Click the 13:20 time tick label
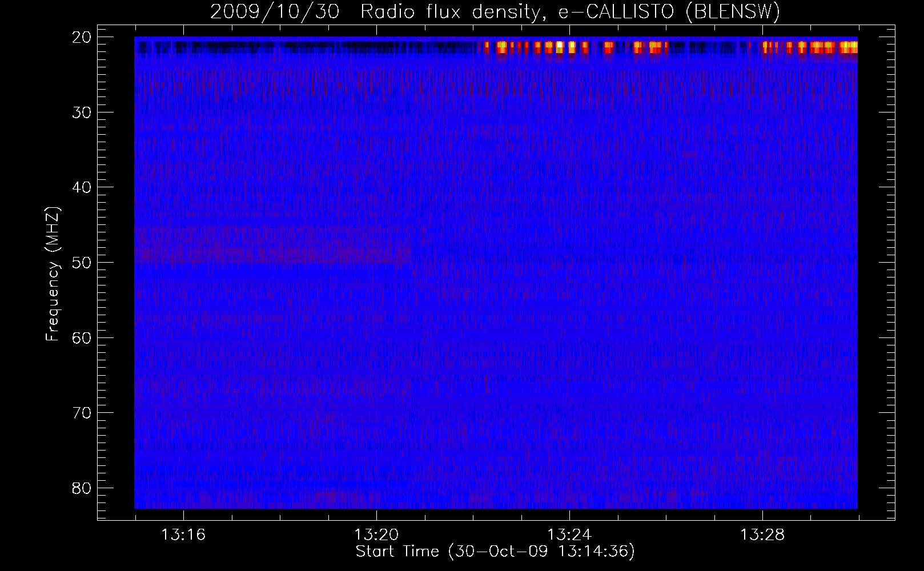This screenshot has height=571, width=924. (x=376, y=535)
